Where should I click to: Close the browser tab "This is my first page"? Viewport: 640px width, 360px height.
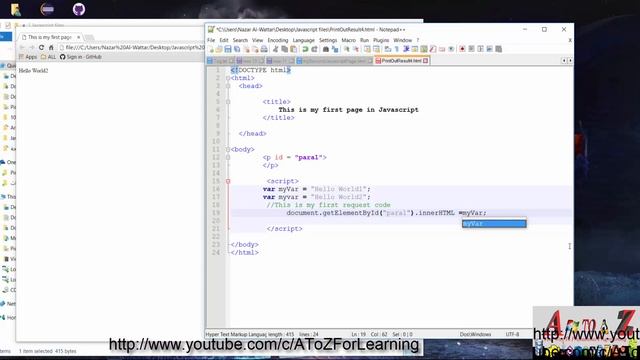point(78,37)
